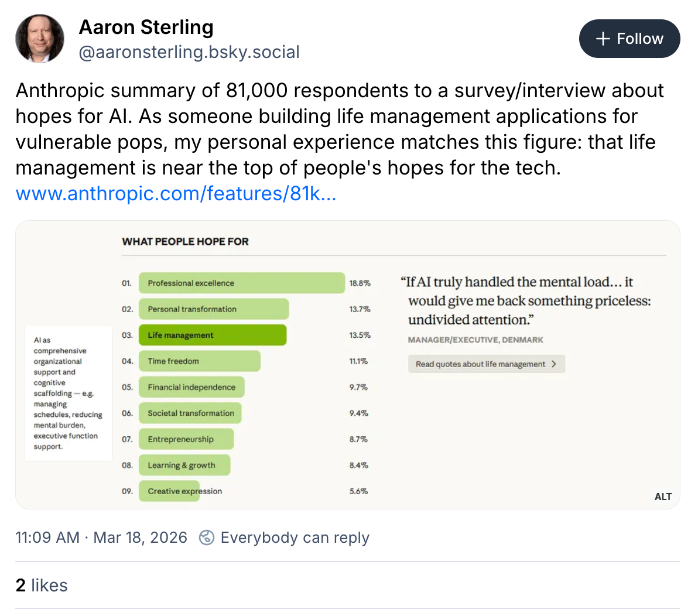The height and width of the screenshot is (616, 698).
Task: Select the Financial independence bar
Action: point(191,387)
